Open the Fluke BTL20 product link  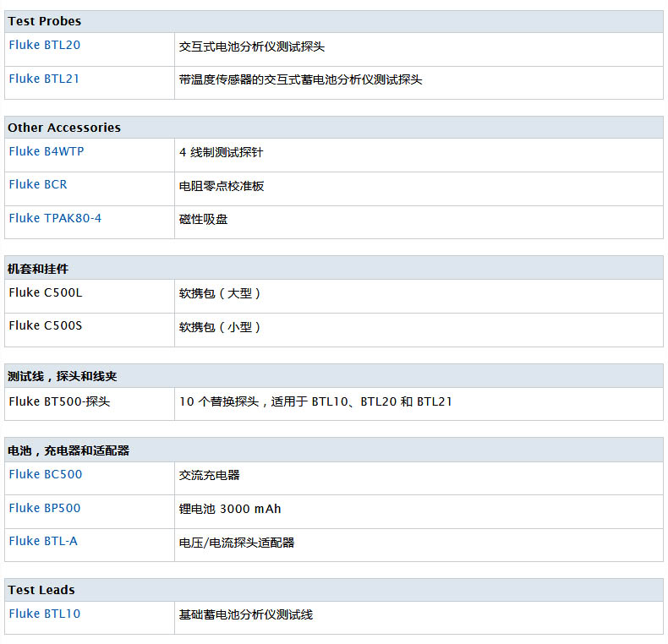point(45,45)
